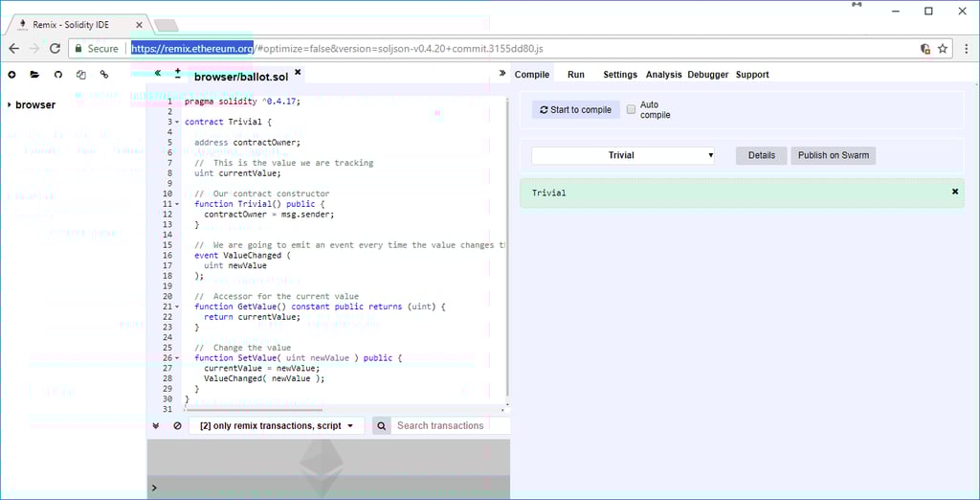The width and height of the screenshot is (980, 500).
Task: Reload the Remix page
Action: pos(55,48)
